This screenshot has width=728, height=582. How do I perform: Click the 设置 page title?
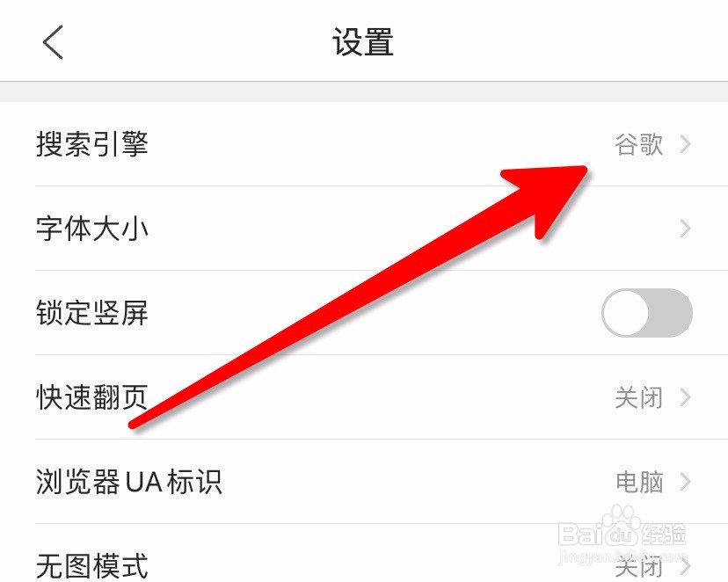[363, 42]
